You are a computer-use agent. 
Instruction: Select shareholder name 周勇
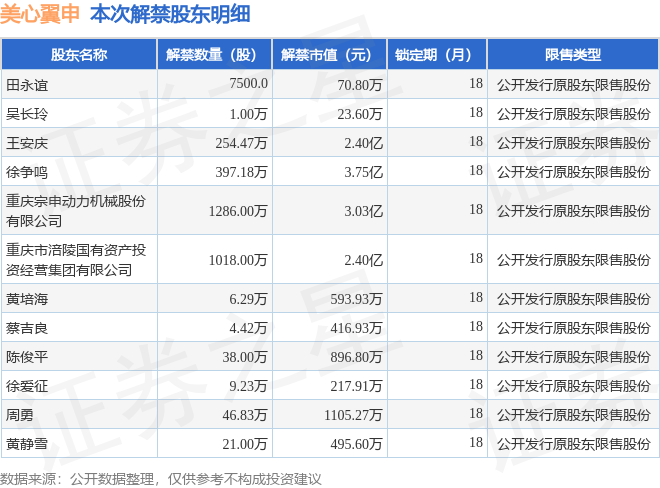click(x=20, y=415)
